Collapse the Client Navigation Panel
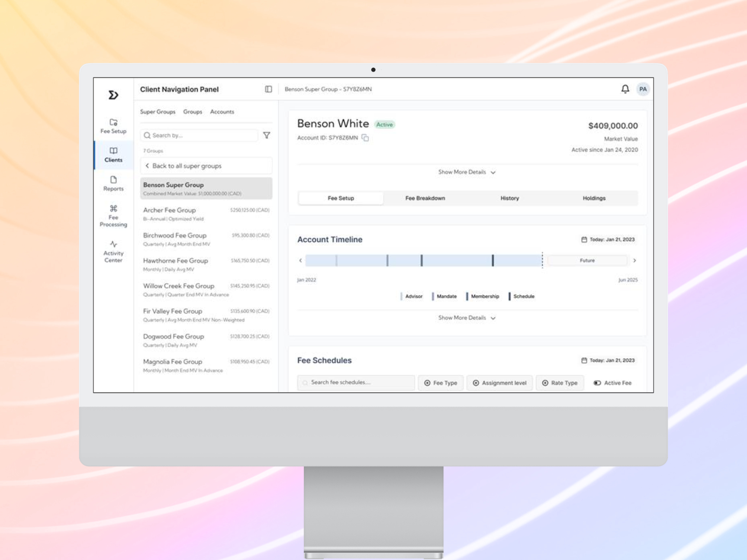Screen dimensions: 747x560 tap(268, 89)
